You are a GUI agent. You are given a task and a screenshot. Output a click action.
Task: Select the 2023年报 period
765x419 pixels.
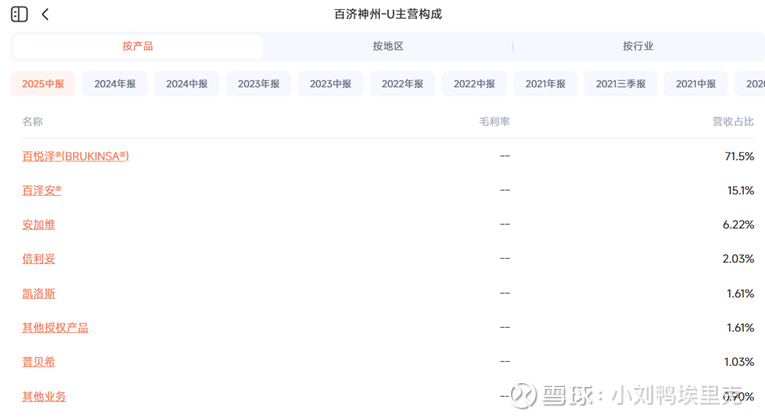tap(259, 84)
